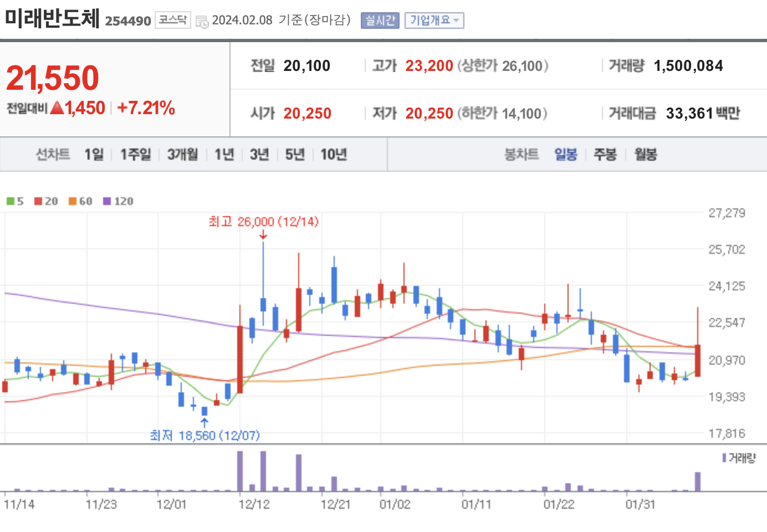Switch to 주봉 weekly candle chart
This screenshot has height=532, width=767.
pyautogui.click(x=605, y=154)
